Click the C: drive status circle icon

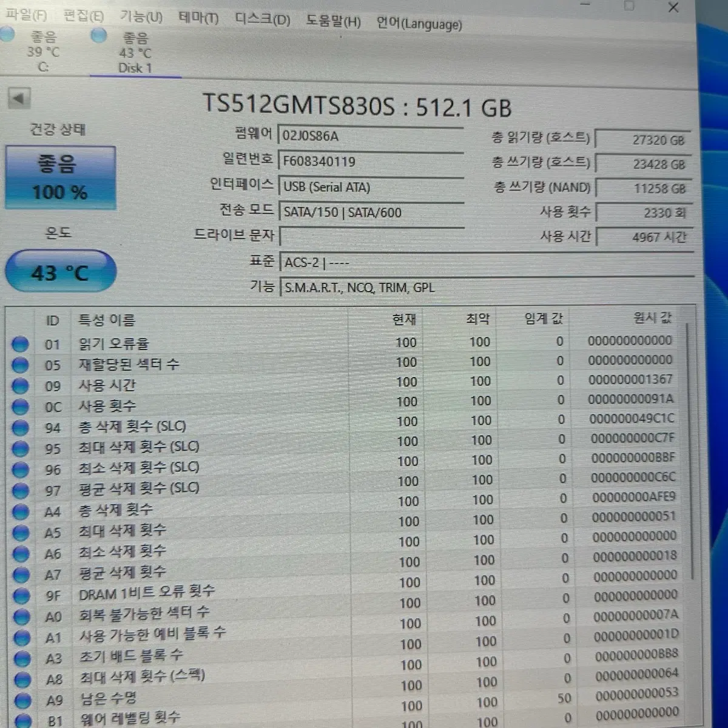[x=7, y=34]
